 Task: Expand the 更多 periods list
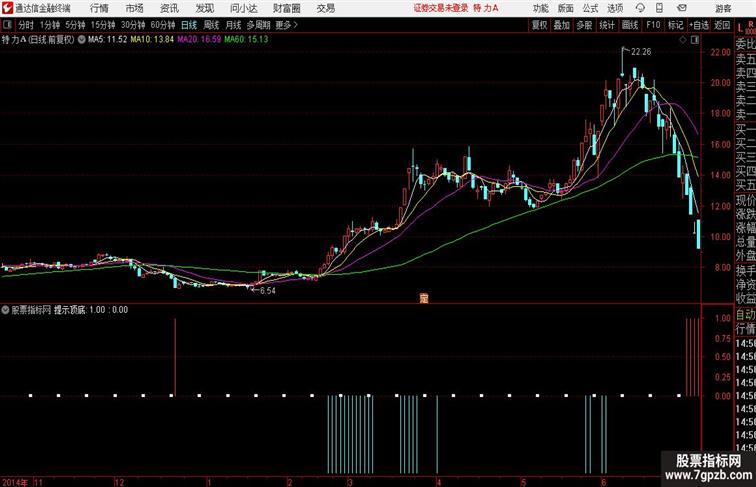click(287, 25)
